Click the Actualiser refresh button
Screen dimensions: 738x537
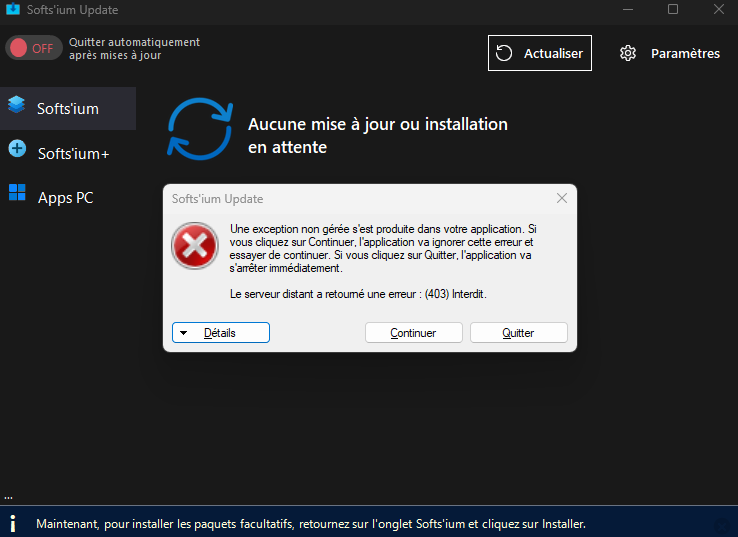pyautogui.click(x=539, y=53)
